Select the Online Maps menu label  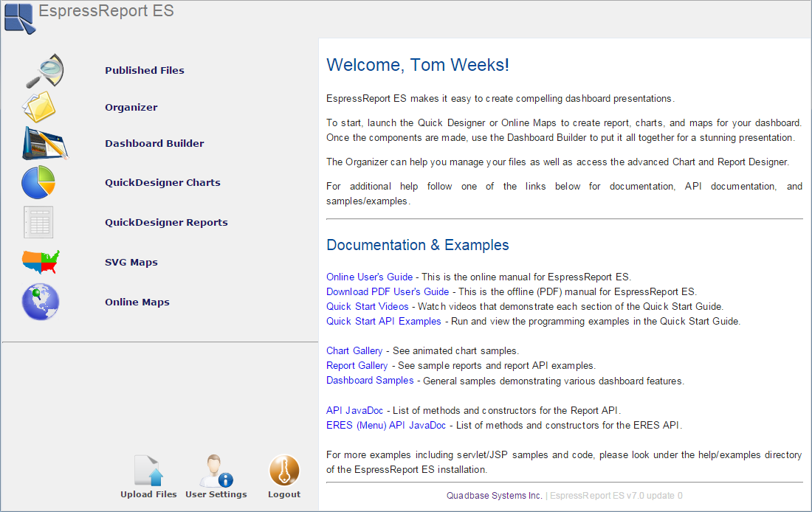click(x=137, y=302)
